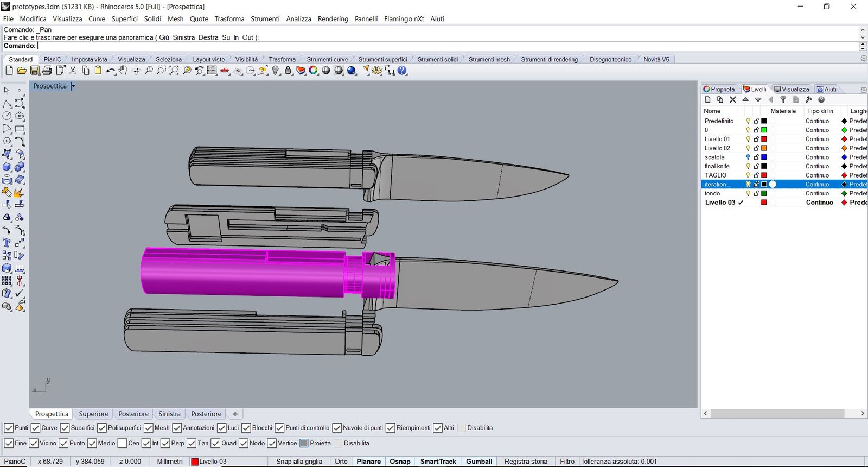
Task: Toggle the Mesh filter checkbox
Action: 148,428
